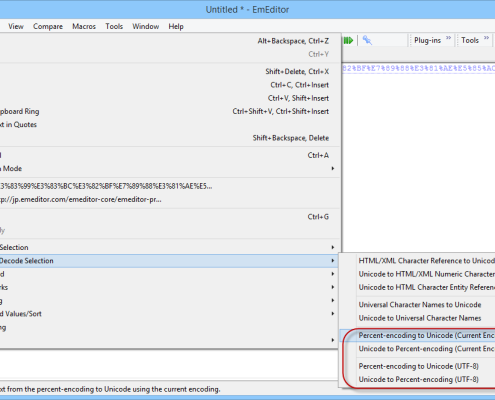This screenshot has height=400, width=495.
Task: Choose Unicode to Percent-encoding (Current Encoding)
Action: [x=418, y=349]
